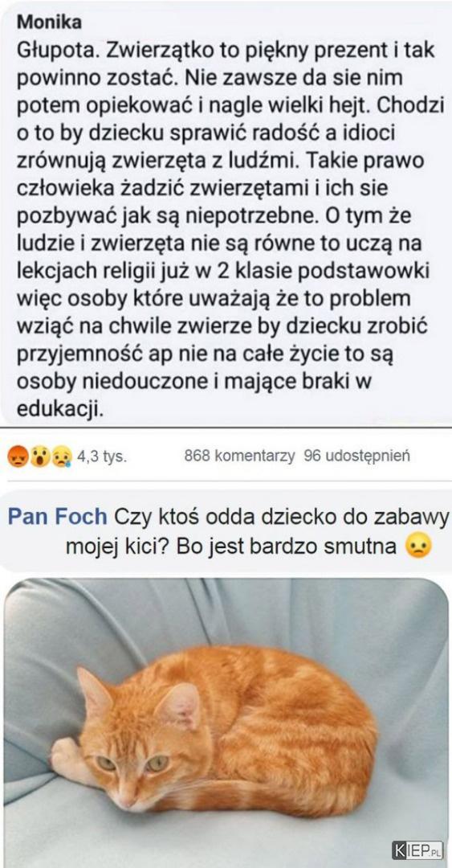Open the 868 komentarzy link
The width and height of the screenshot is (452, 868).
pos(239,457)
